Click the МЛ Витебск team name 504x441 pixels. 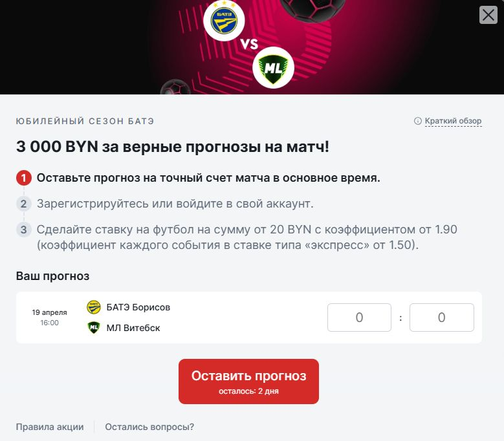pyautogui.click(x=133, y=328)
